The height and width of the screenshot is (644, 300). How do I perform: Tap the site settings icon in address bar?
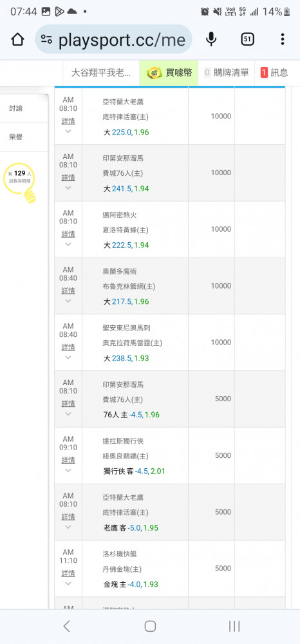[46, 39]
